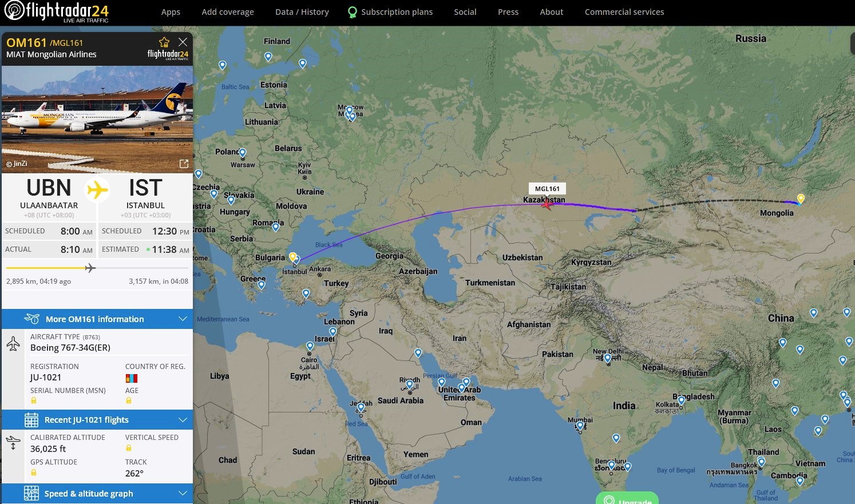
Task: Select IST arrival airport code
Action: coord(145,188)
